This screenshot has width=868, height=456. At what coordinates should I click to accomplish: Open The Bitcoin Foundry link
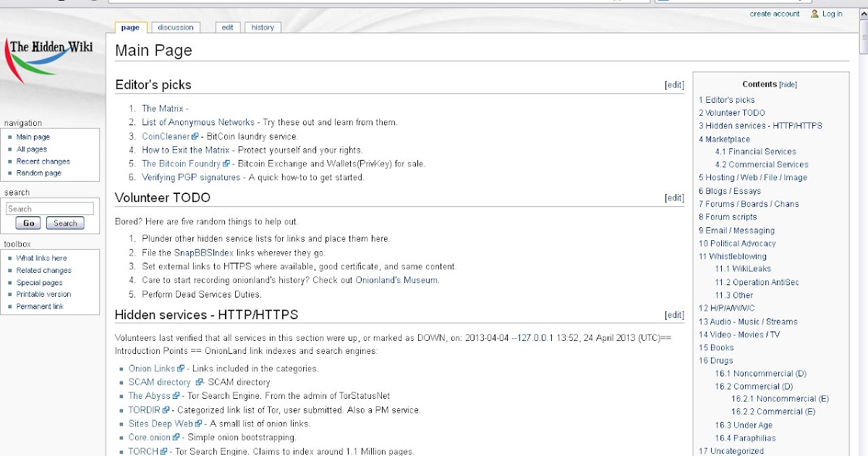181,164
